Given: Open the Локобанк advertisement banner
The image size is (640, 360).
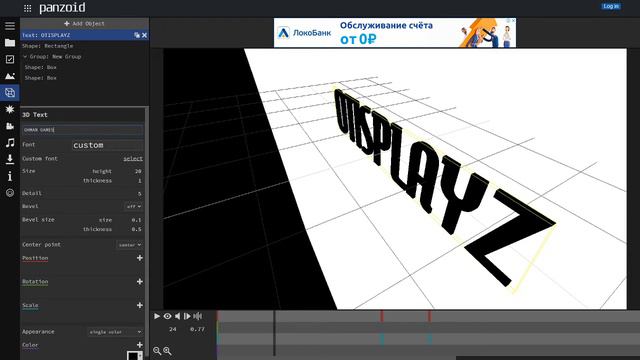Looking at the screenshot, I should (x=395, y=33).
